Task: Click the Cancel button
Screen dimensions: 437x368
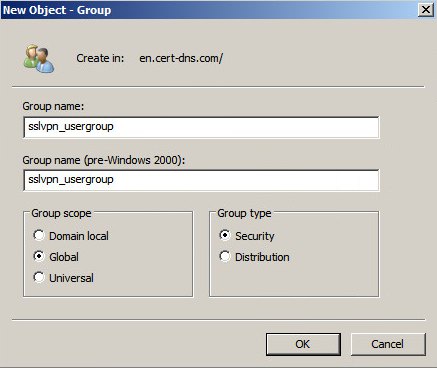Action: 388,344
